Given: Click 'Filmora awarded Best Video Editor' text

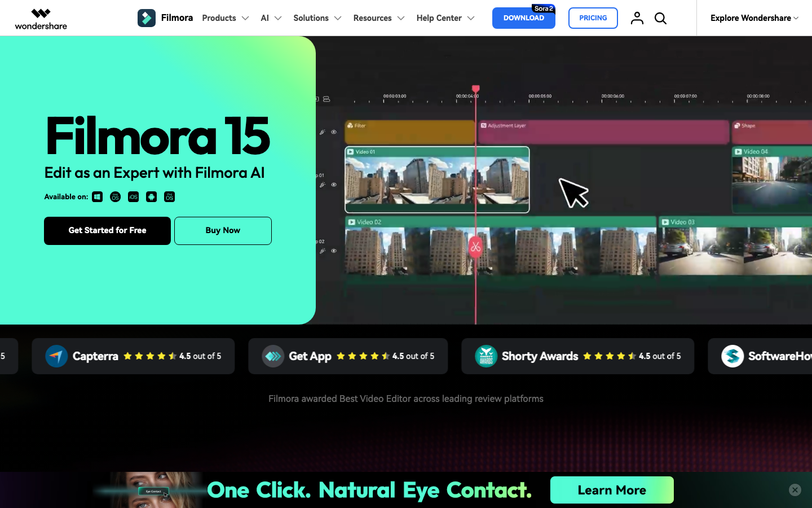Looking at the screenshot, I should tap(406, 398).
